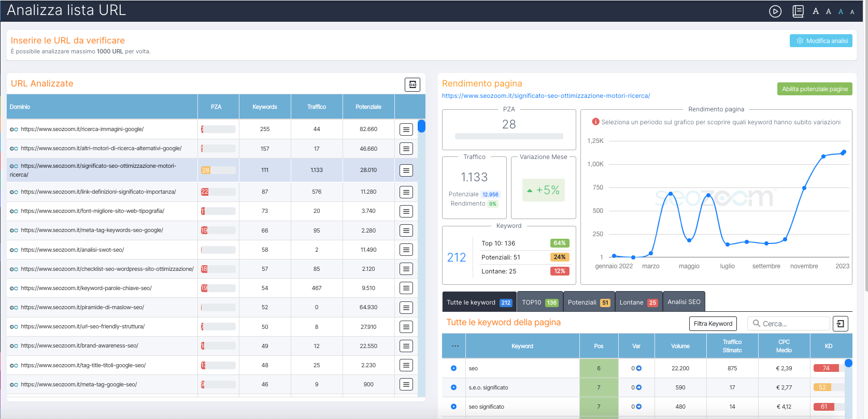Select the largest font size A
This screenshot has height=419, width=868.
[816, 11]
